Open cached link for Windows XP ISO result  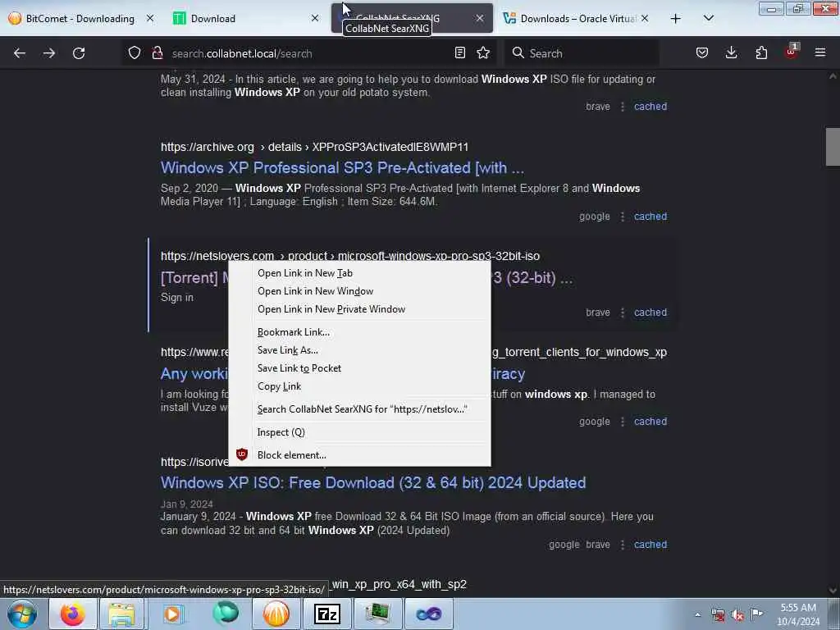tap(651, 545)
